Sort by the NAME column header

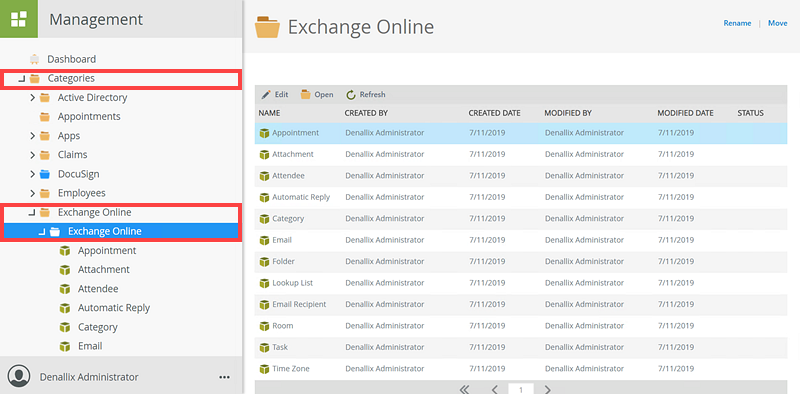269,113
